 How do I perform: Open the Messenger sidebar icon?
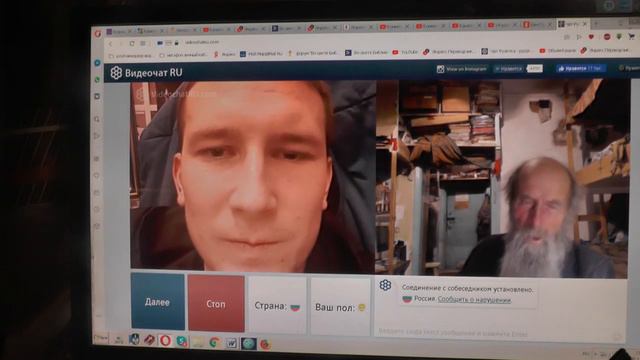[97, 63]
